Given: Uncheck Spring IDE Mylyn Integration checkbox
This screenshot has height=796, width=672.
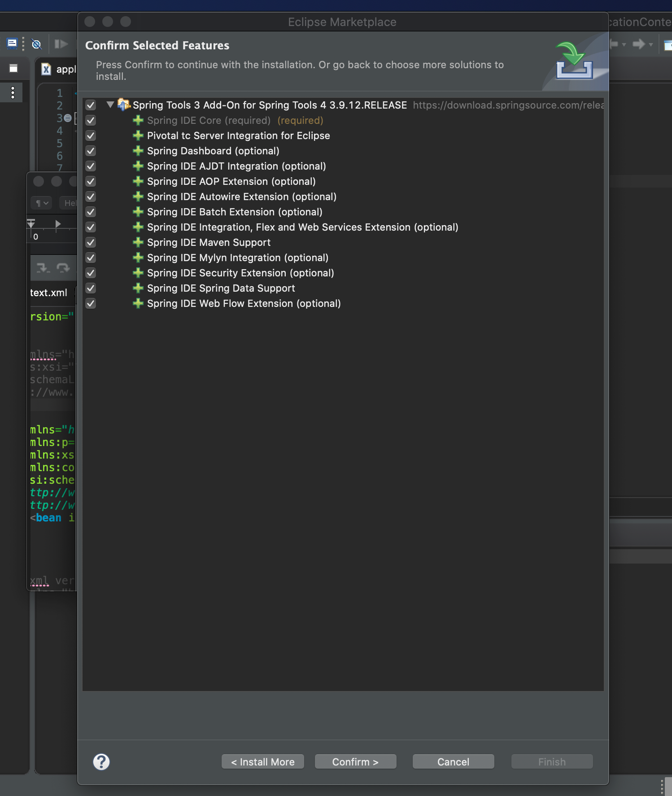Looking at the screenshot, I should (91, 258).
